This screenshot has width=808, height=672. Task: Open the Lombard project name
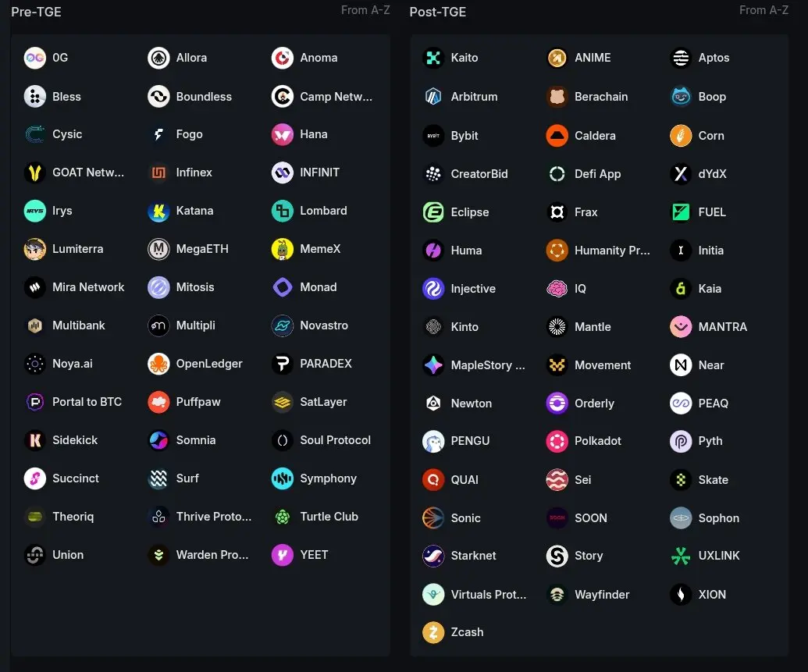click(x=323, y=211)
